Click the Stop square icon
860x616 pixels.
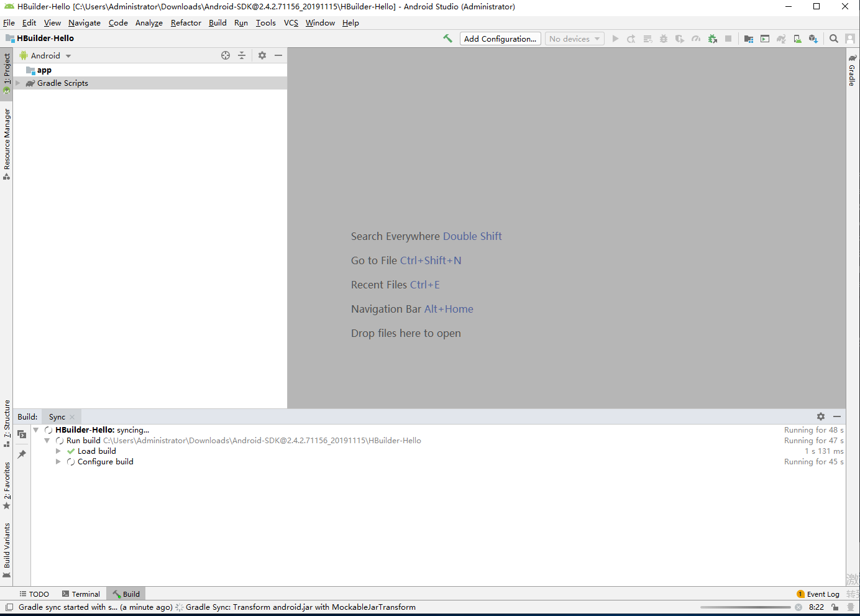[728, 39]
